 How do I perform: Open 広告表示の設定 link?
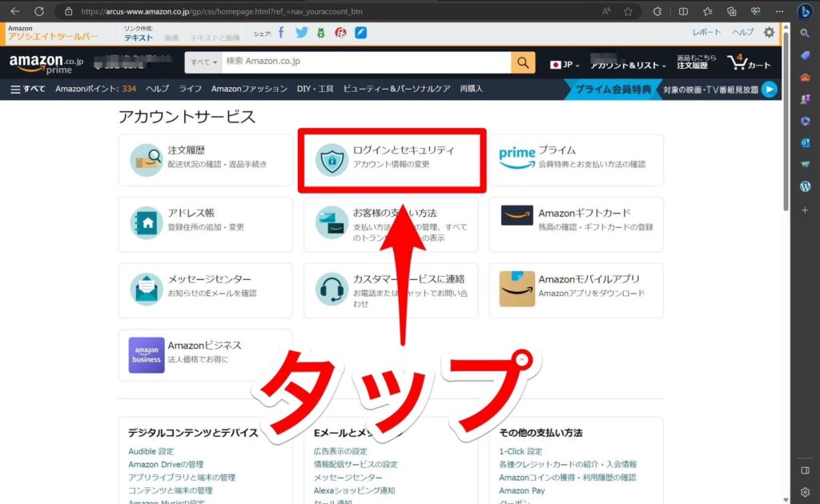click(340, 451)
